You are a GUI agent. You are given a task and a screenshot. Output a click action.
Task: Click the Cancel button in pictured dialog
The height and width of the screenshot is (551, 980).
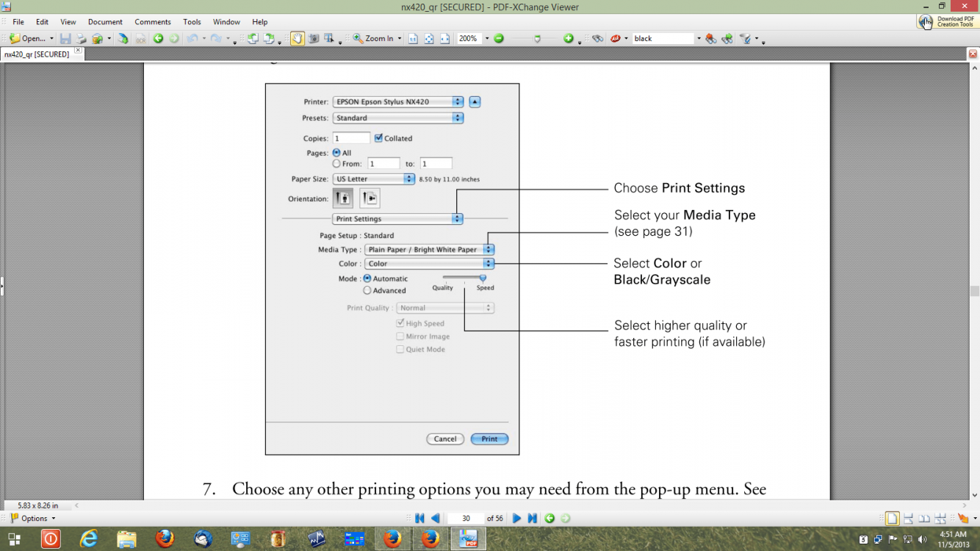(445, 439)
